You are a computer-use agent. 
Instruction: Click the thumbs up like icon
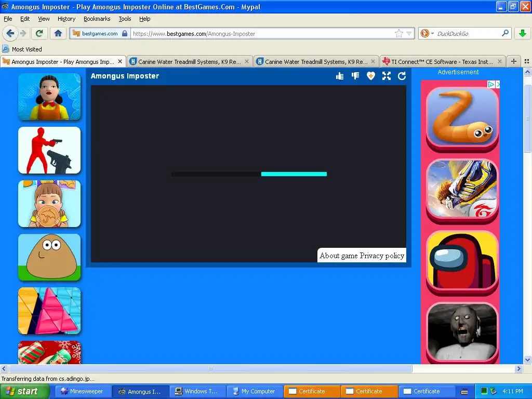click(x=340, y=76)
